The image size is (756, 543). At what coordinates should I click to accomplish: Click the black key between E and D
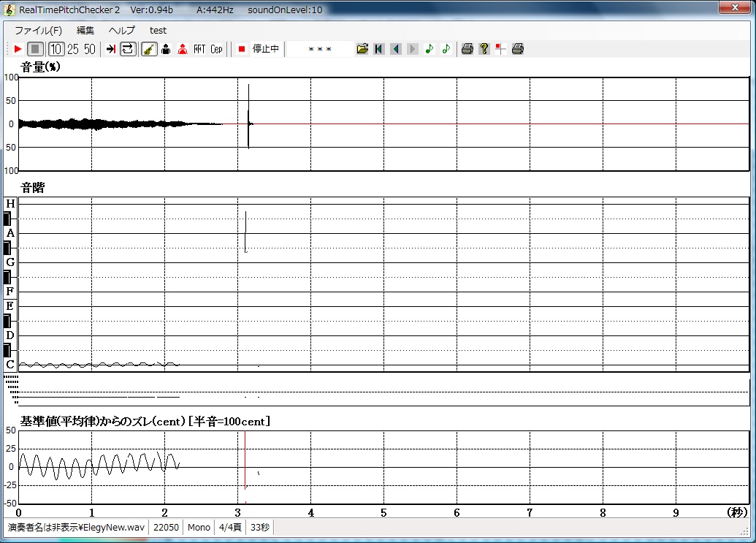coord(7,321)
